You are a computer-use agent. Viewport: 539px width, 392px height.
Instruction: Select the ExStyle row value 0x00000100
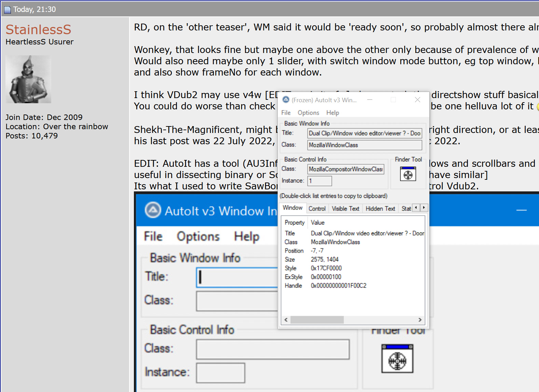pyautogui.click(x=326, y=277)
